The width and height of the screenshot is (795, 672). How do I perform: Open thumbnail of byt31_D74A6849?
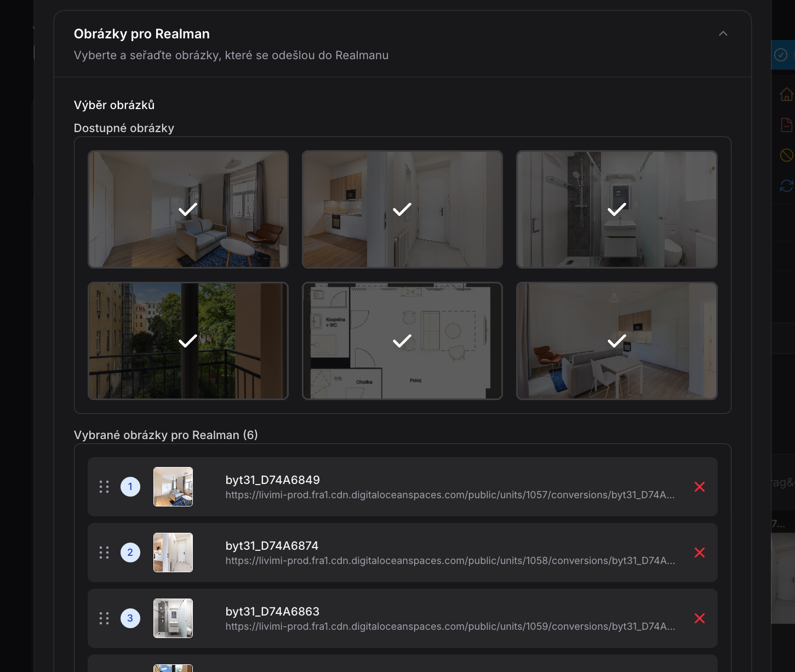click(x=173, y=487)
